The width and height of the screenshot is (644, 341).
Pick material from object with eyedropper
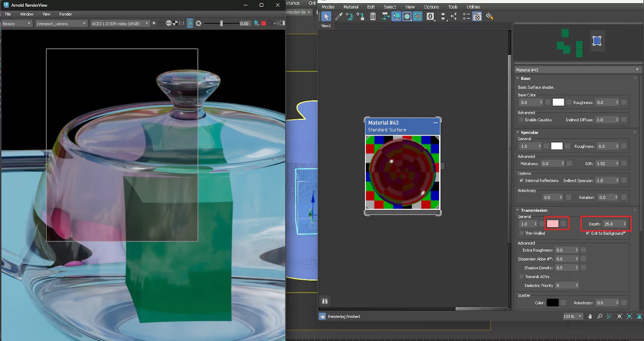tap(339, 16)
